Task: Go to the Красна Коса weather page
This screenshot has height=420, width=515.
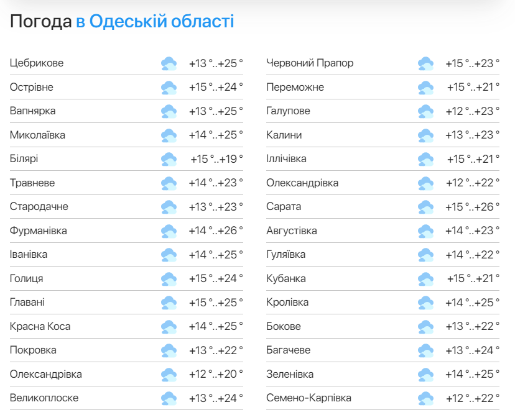Action: [x=40, y=326]
